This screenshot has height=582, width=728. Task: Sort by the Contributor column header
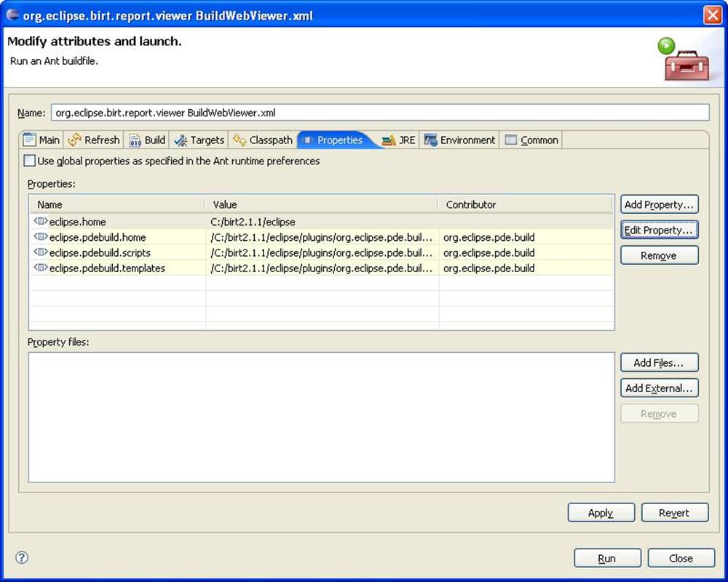pyautogui.click(x=525, y=204)
